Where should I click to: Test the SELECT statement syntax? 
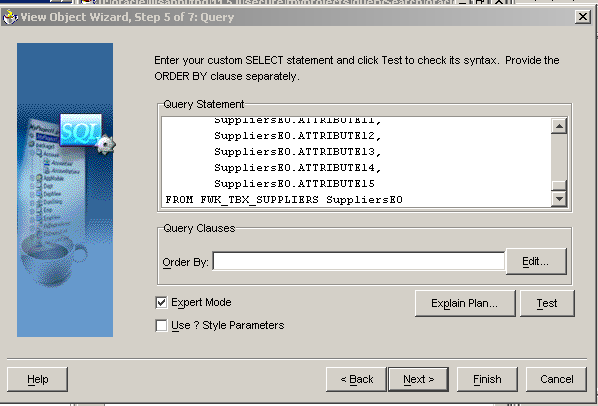(x=547, y=303)
